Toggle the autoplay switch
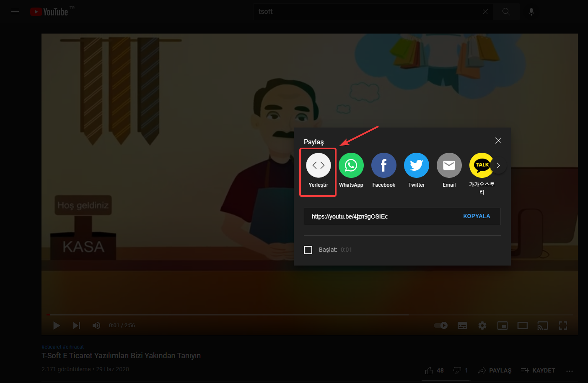Viewport: 588px width, 383px height. point(441,326)
